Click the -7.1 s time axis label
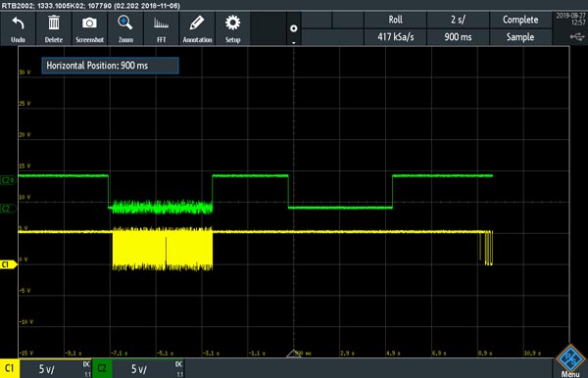Screen dimensions: 588x378 [x=120, y=354]
